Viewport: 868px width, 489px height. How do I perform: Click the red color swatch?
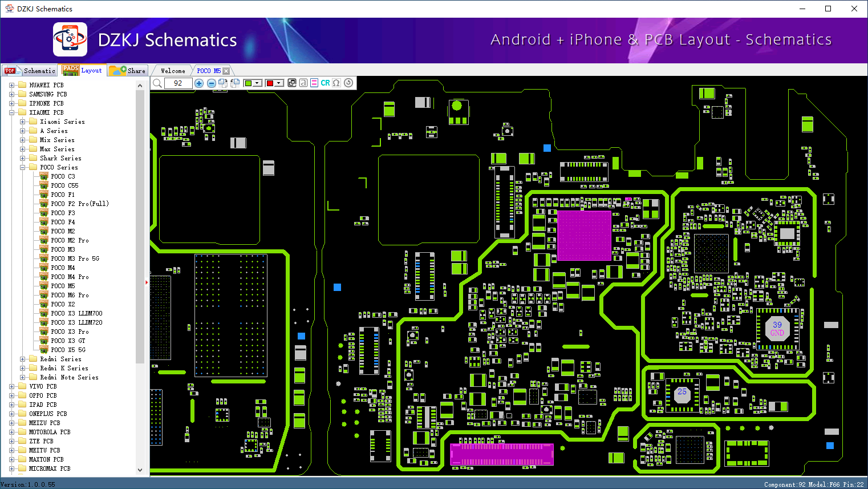click(x=270, y=83)
